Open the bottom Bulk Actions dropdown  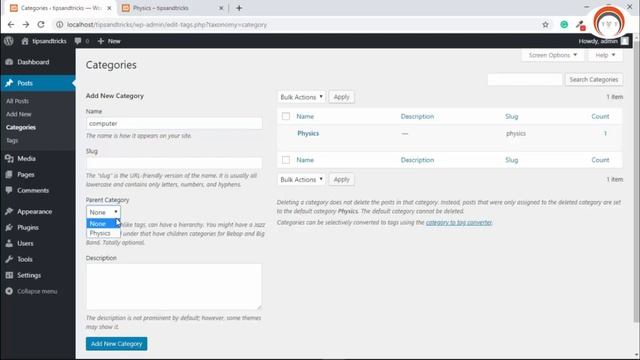[x=301, y=179]
